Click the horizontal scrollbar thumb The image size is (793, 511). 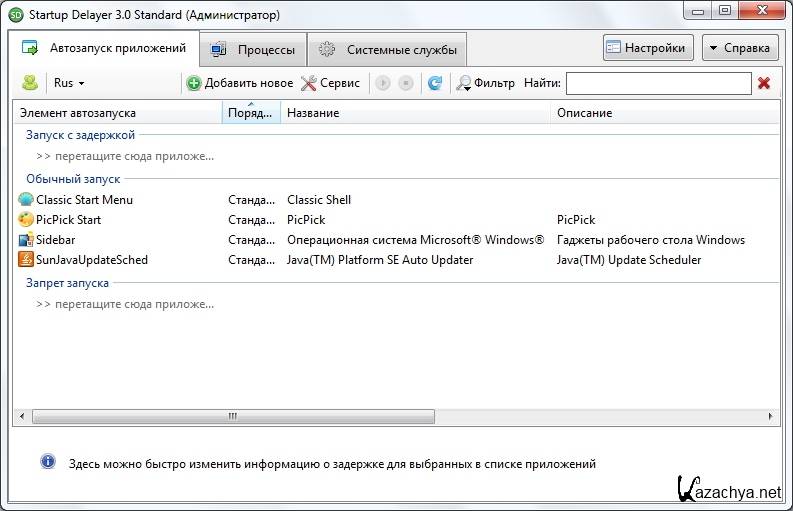(x=232, y=416)
